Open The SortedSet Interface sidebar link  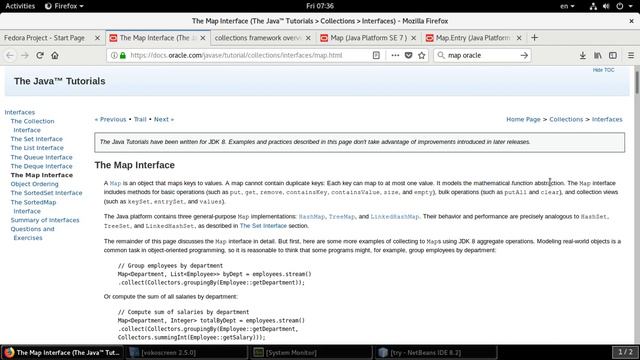(46, 193)
